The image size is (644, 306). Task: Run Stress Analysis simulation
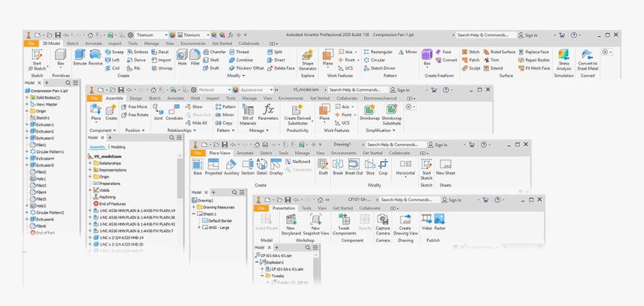click(x=564, y=60)
